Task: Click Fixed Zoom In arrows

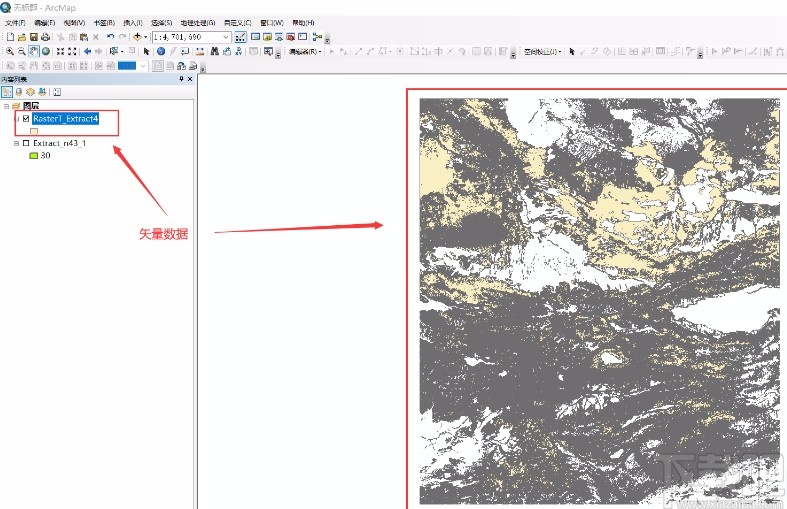Action: click(x=60, y=51)
